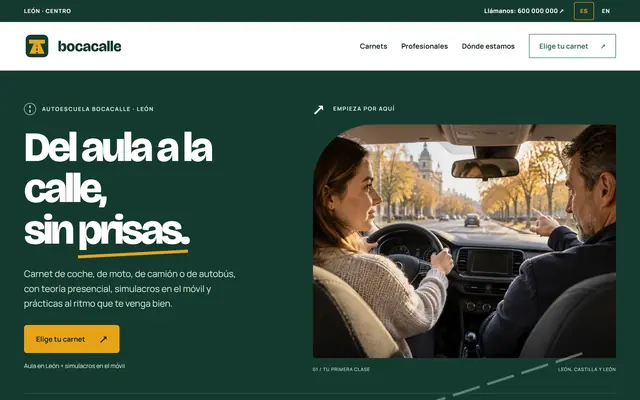This screenshot has width=640, height=400.
Task: Go to the Profesionales menu item
Action: 424,46
